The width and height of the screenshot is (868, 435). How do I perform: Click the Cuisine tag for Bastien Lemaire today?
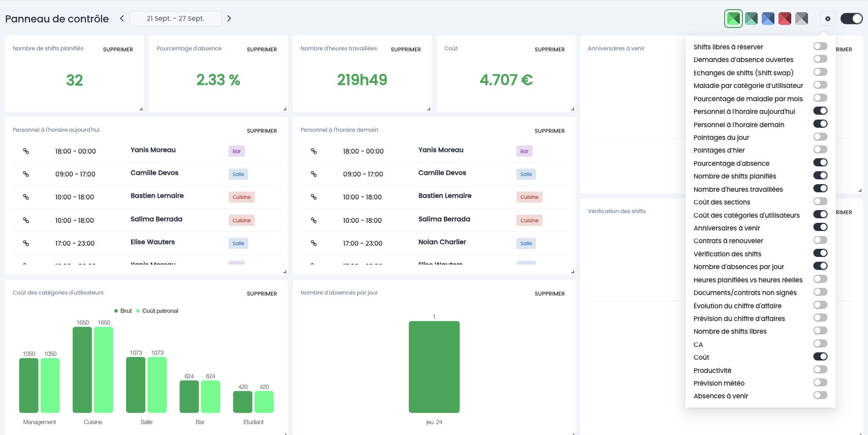[x=242, y=197]
